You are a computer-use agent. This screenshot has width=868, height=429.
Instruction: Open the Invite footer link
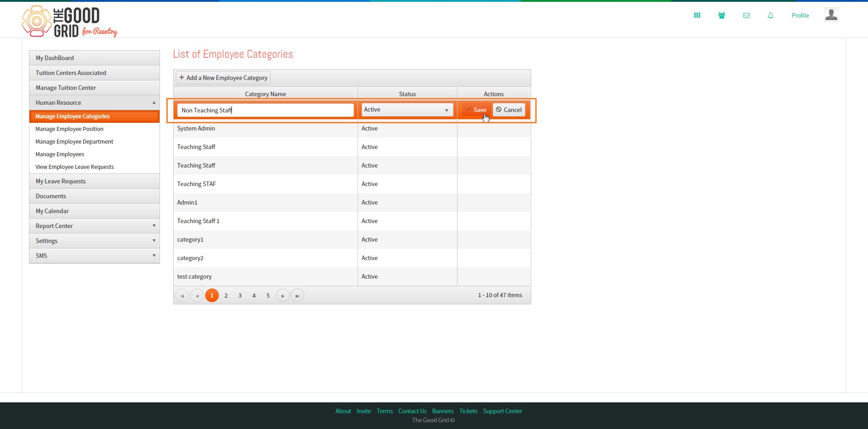363,411
